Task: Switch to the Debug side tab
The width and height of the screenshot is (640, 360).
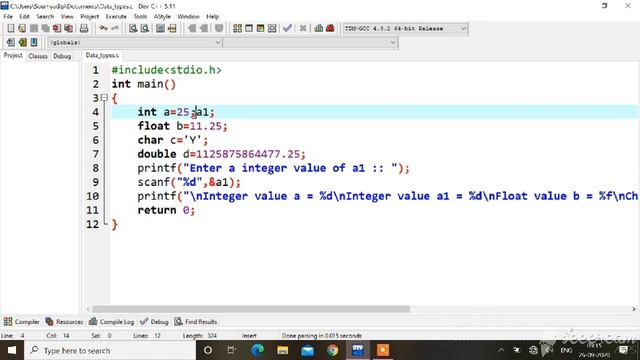Action: 62,56
